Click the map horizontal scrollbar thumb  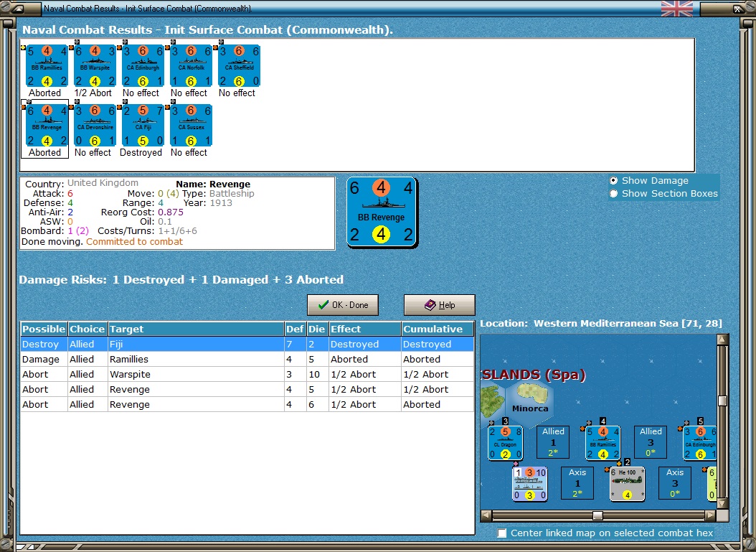(x=598, y=515)
